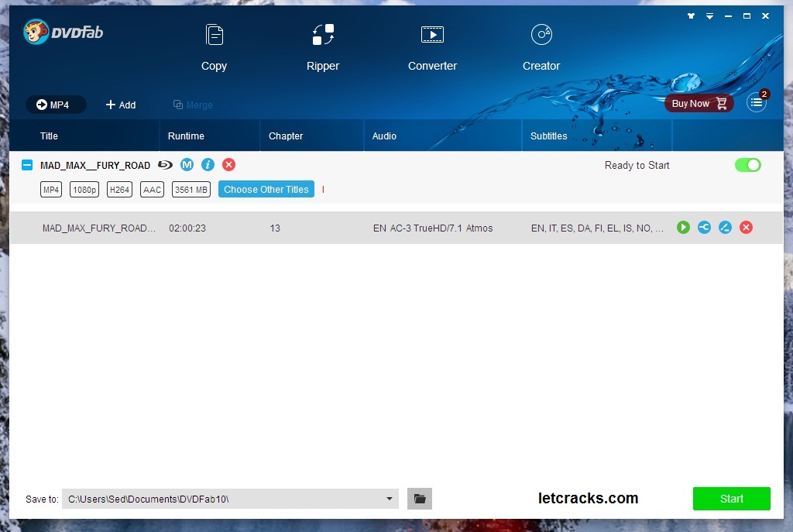Collapse the MAD_MAX__FURY_ROAD source

tap(27, 165)
